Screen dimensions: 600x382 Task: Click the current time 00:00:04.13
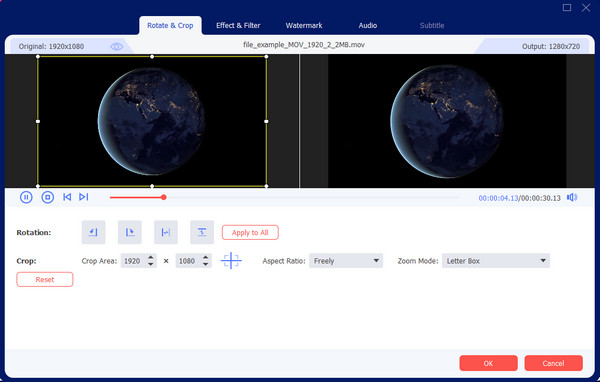tap(498, 198)
